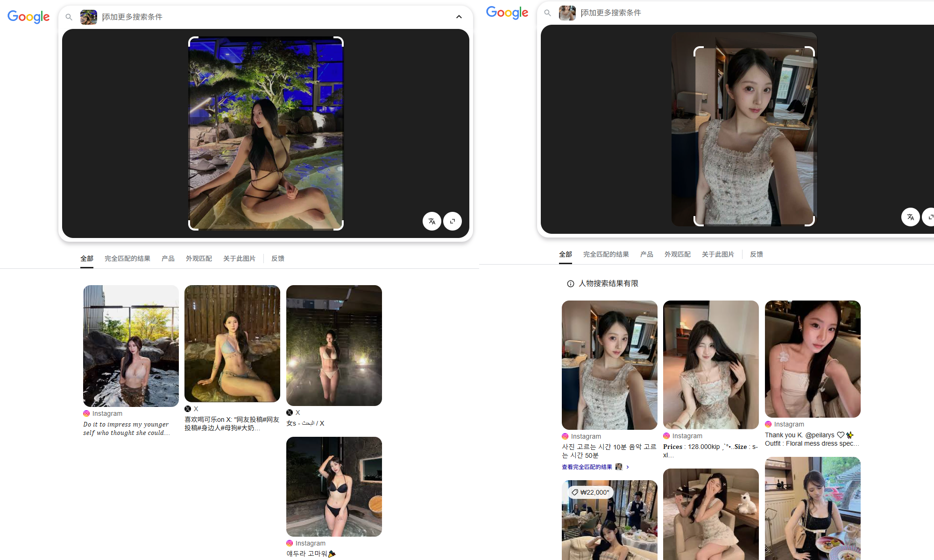Collapse the left search box chevron
The height and width of the screenshot is (560, 934).
[459, 17]
